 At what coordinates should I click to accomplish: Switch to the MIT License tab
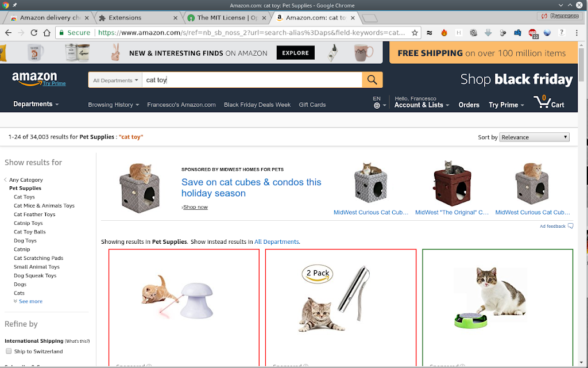227,18
